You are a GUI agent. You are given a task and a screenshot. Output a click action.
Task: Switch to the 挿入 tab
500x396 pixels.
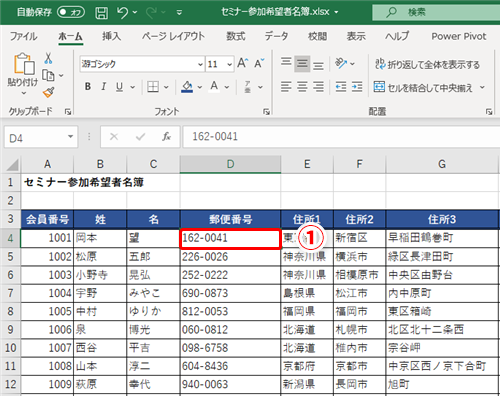111,36
